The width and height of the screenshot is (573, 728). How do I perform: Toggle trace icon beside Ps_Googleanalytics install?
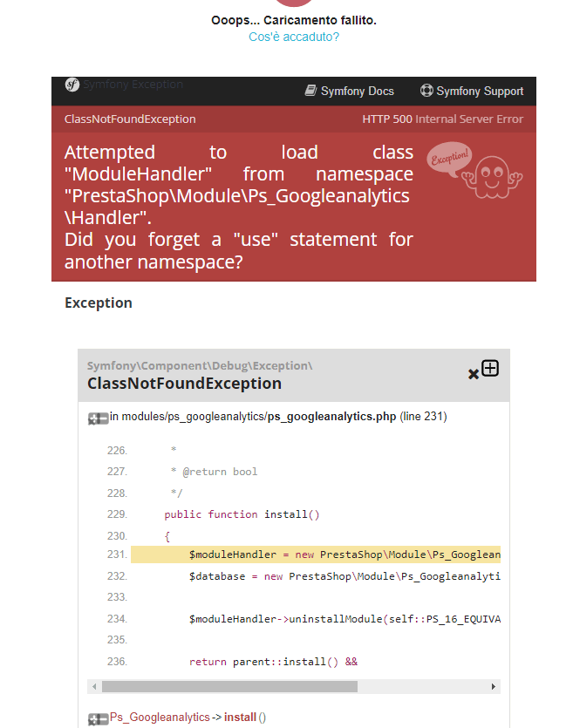tap(98, 719)
